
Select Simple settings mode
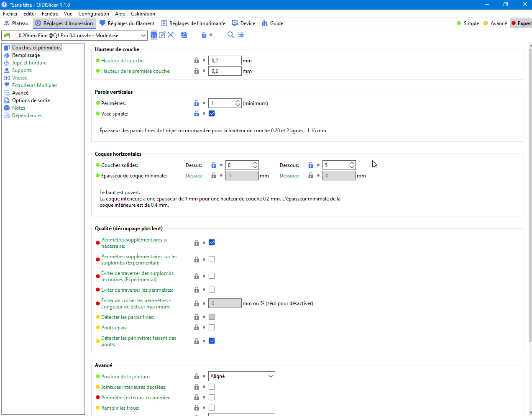[468, 23]
